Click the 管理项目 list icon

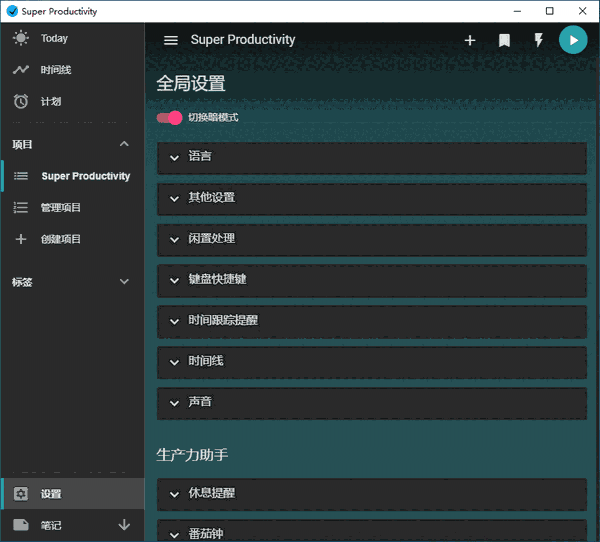pyautogui.click(x=21, y=207)
